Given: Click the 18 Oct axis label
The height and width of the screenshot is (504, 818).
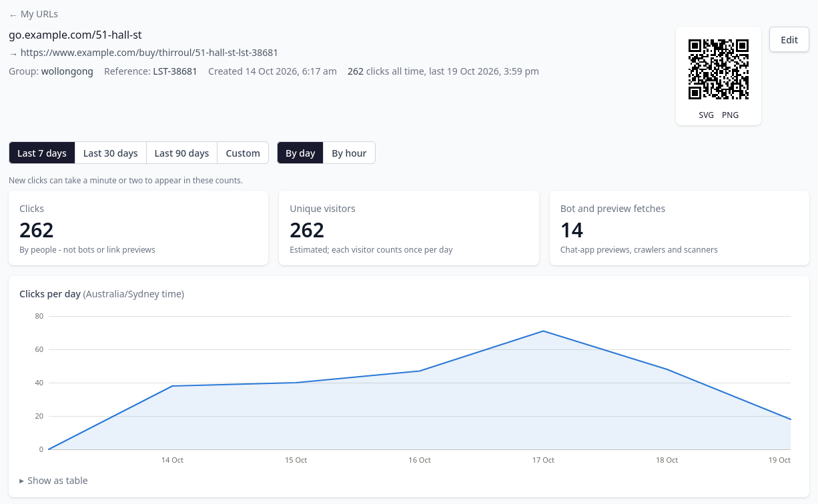Looking at the screenshot, I should tap(667, 460).
